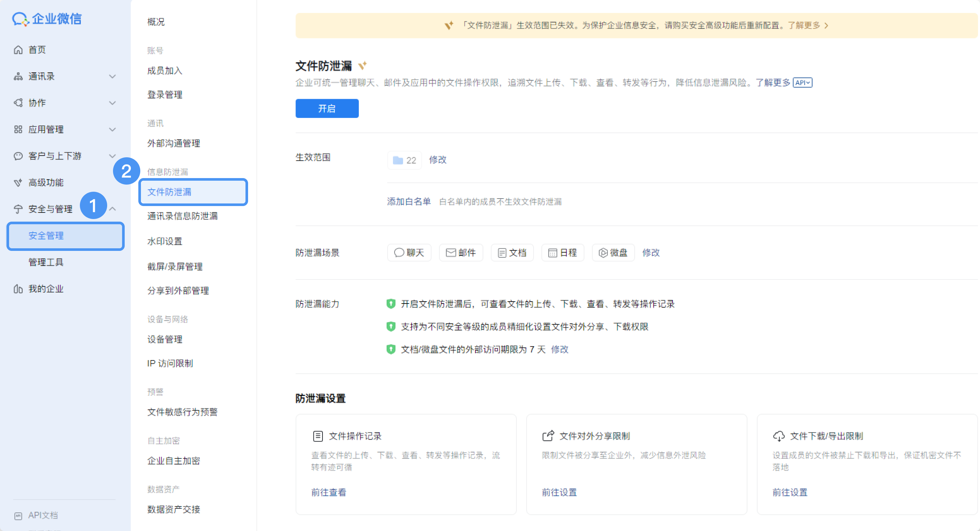Open the 安全管理 submenu item
Viewport: 980px width, 531px height.
pos(66,236)
